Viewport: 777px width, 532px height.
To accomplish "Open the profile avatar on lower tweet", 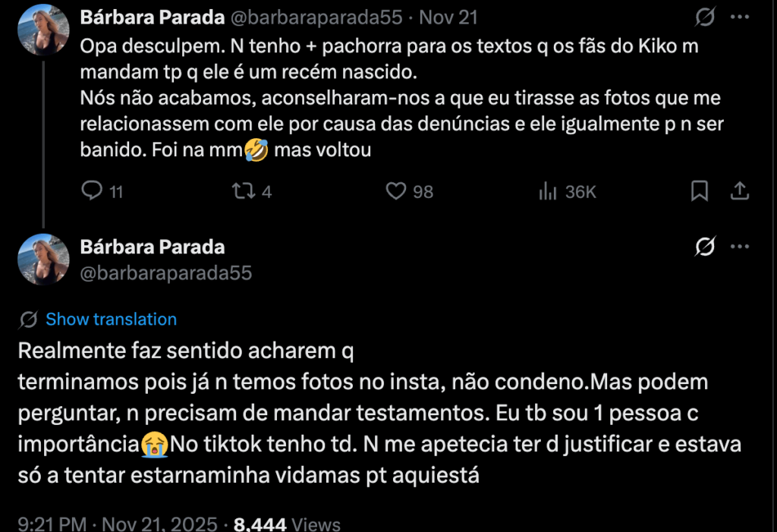I will (43, 260).
